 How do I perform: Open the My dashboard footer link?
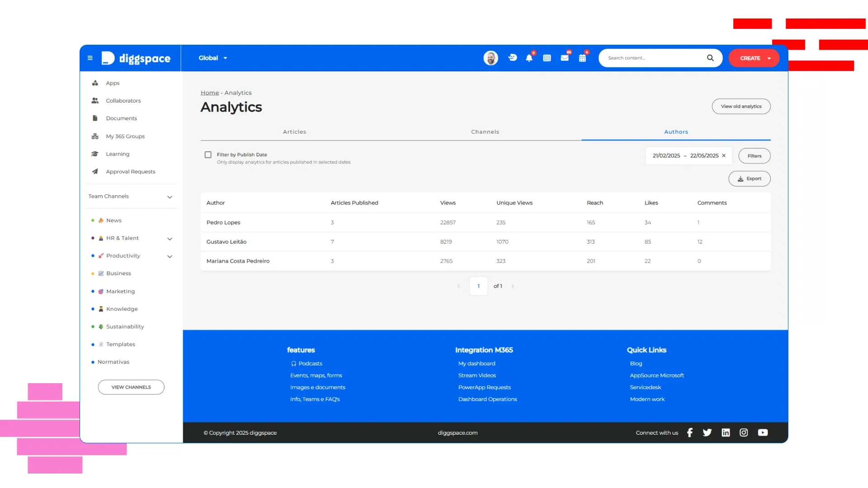pos(476,363)
